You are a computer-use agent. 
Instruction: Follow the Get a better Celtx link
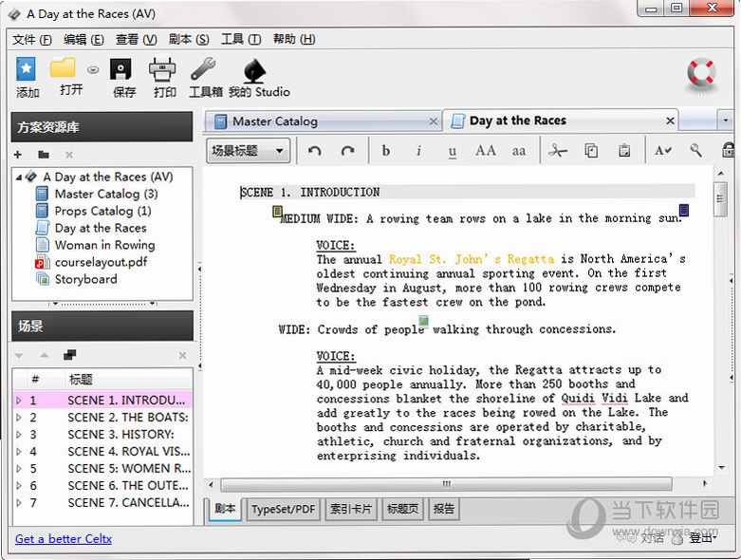[x=64, y=539]
